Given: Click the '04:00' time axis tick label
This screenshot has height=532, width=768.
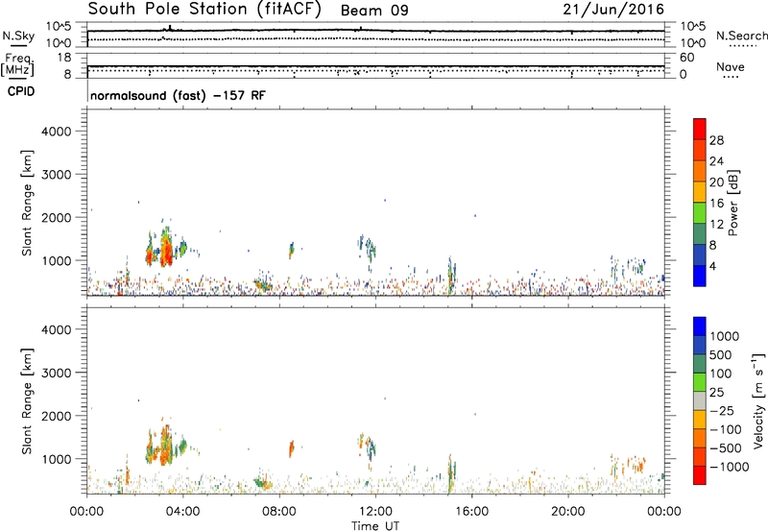Looking at the screenshot, I should 182,512.
